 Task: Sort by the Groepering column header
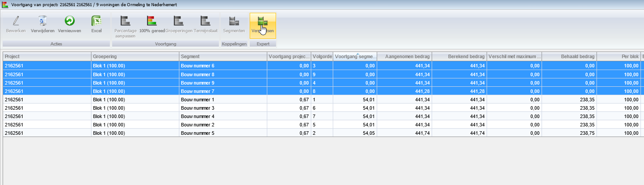135,56
